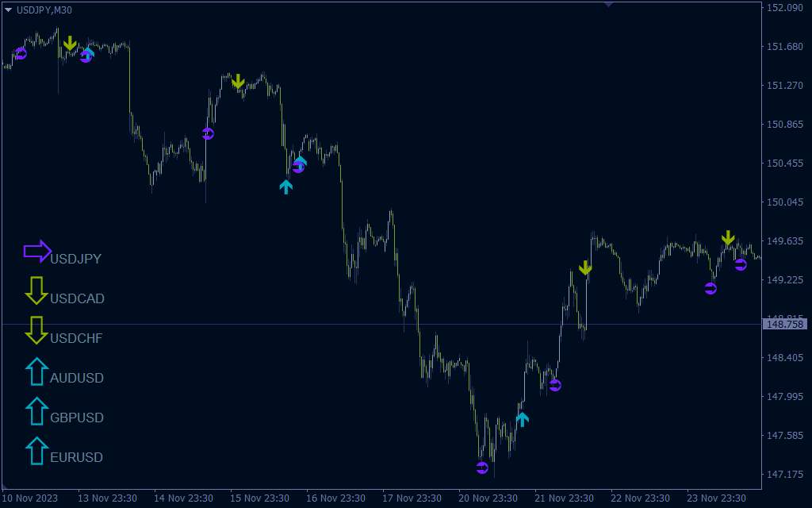The image size is (812, 508).
Task: Open the USDJPY,M30 chart dropdown triangle
Action: click(8, 10)
